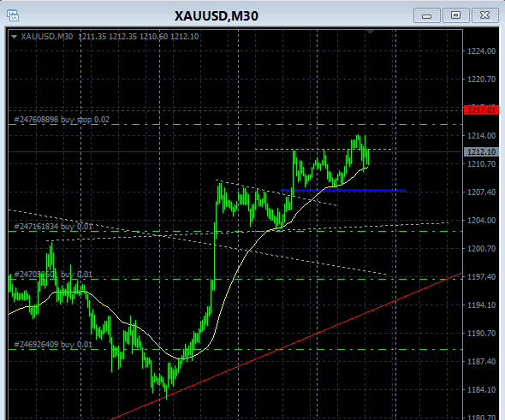Click the red 1217.01 price label
505x420 pixels.
click(x=482, y=110)
